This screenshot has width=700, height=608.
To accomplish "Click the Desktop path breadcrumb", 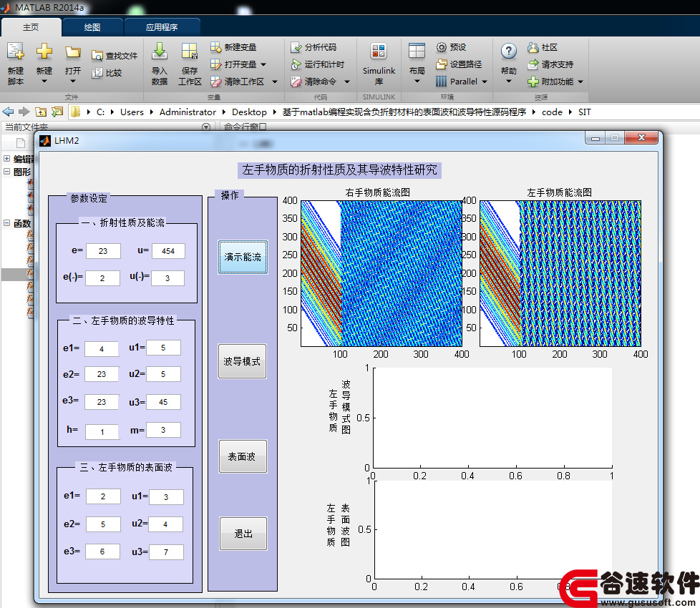I will pyautogui.click(x=249, y=112).
